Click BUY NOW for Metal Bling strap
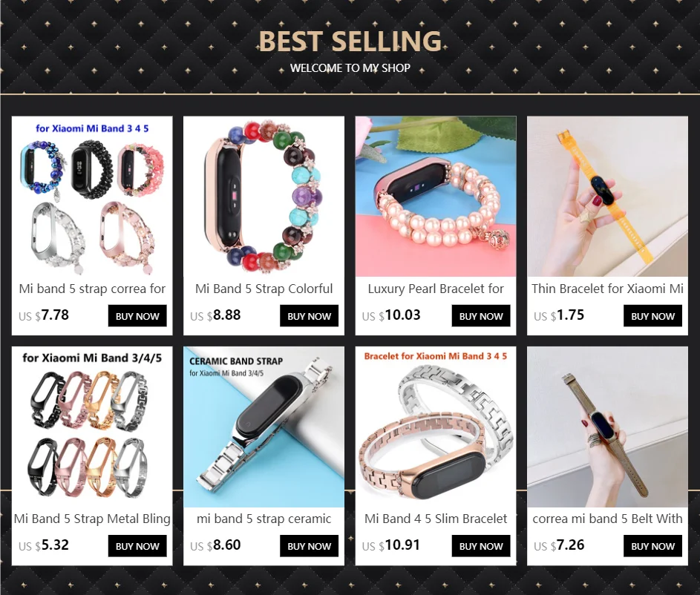This screenshot has width=700, height=595. [137, 546]
